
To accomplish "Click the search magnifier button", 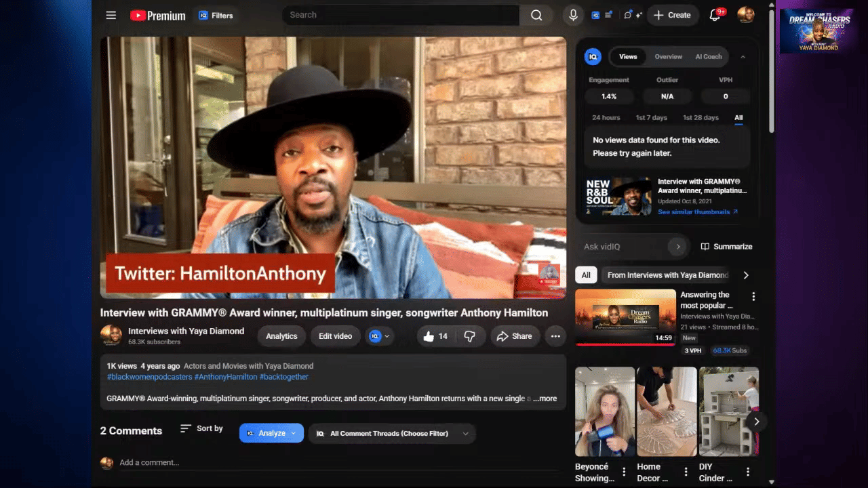I will coord(536,15).
